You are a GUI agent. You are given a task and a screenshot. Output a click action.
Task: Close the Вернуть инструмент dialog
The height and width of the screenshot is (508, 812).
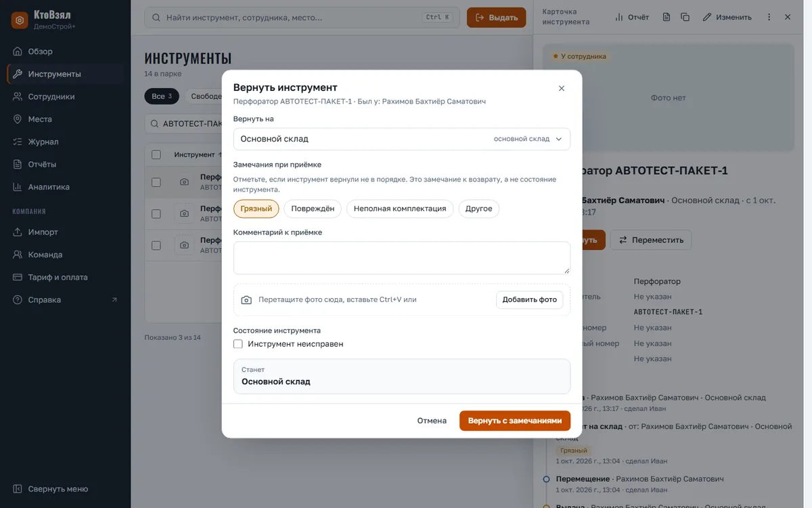tap(561, 88)
